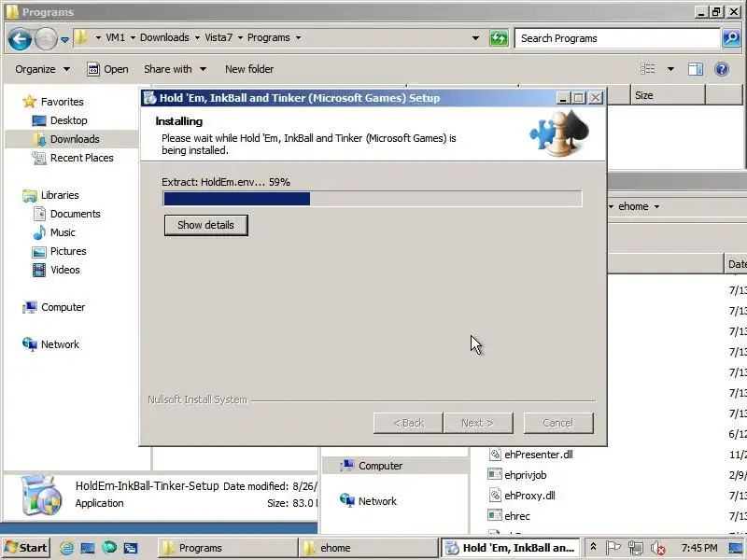This screenshot has width=747, height=560.
Task: Select ehProxy.dll in ehome window
Action: point(522,496)
